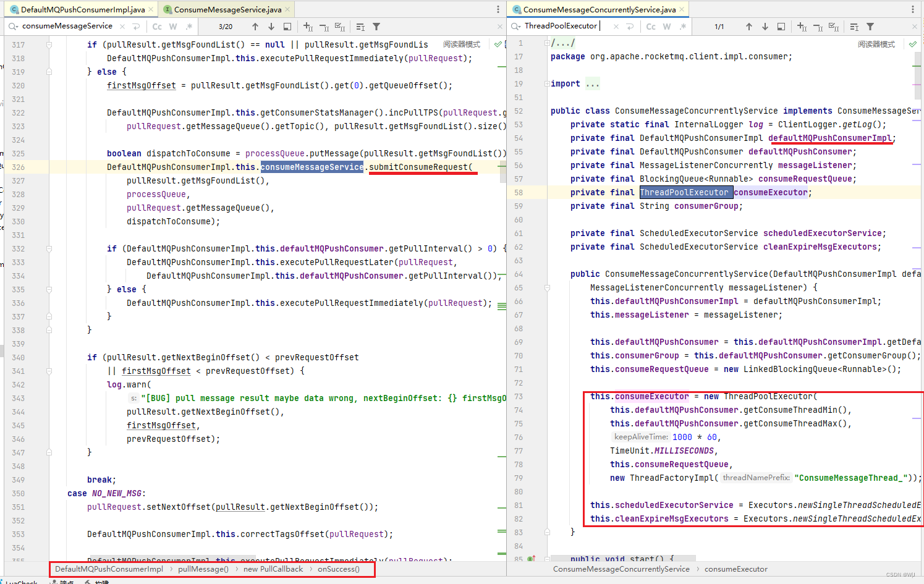Open filter search results in right search bar
Image resolution: width=924 pixels, height=584 pixels.
(x=870, y=27)
